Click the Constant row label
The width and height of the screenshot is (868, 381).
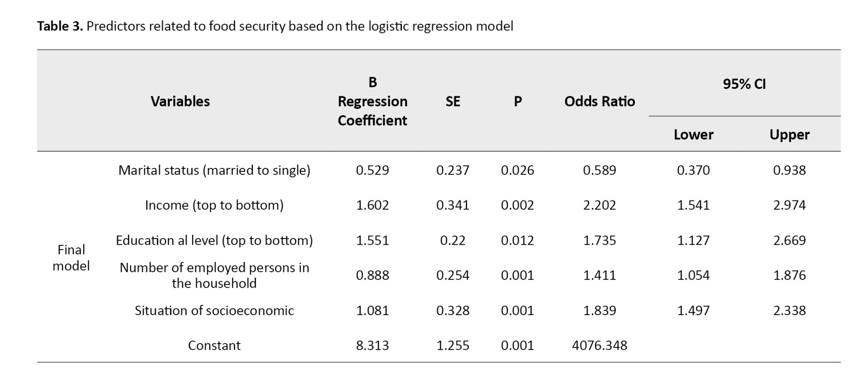(x=214, y=345)
